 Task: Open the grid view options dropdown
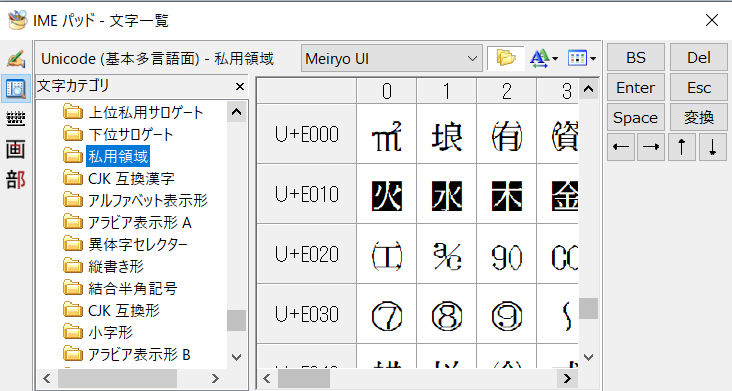tap(582, 58)
